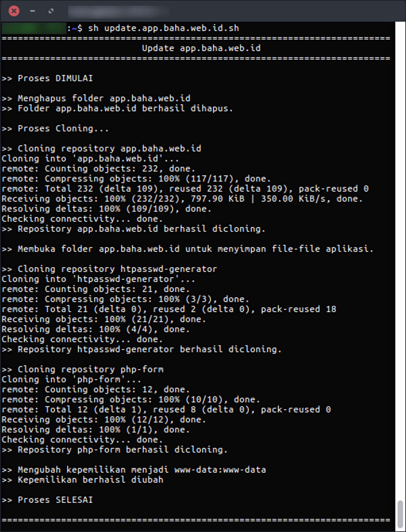Click the 'Cloning repository htpasswd-generator' line
This screenshot has width=406, height=532.
pos(117,269)
